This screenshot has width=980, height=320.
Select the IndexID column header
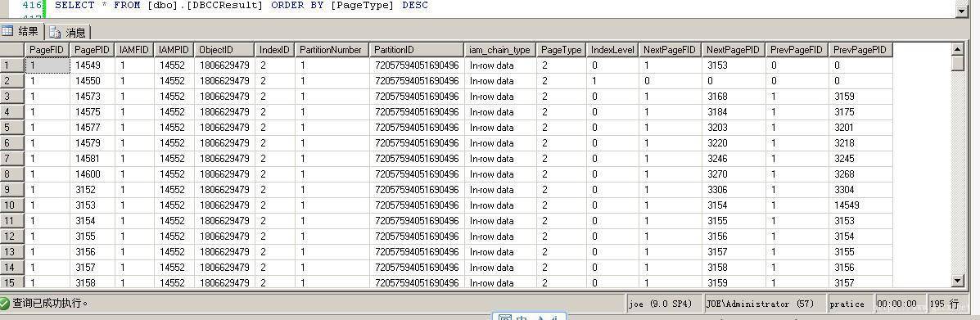275,50
